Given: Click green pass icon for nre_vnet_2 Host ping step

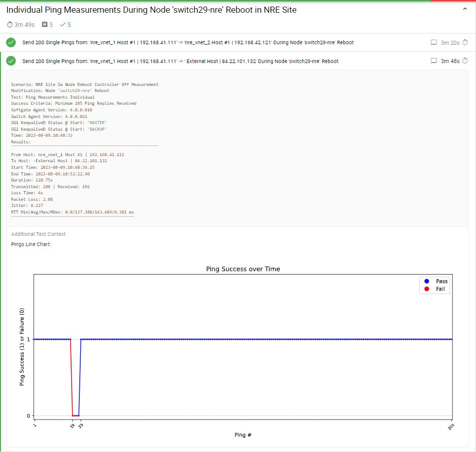Looking at the screenshot, I should tap(11, 43).
